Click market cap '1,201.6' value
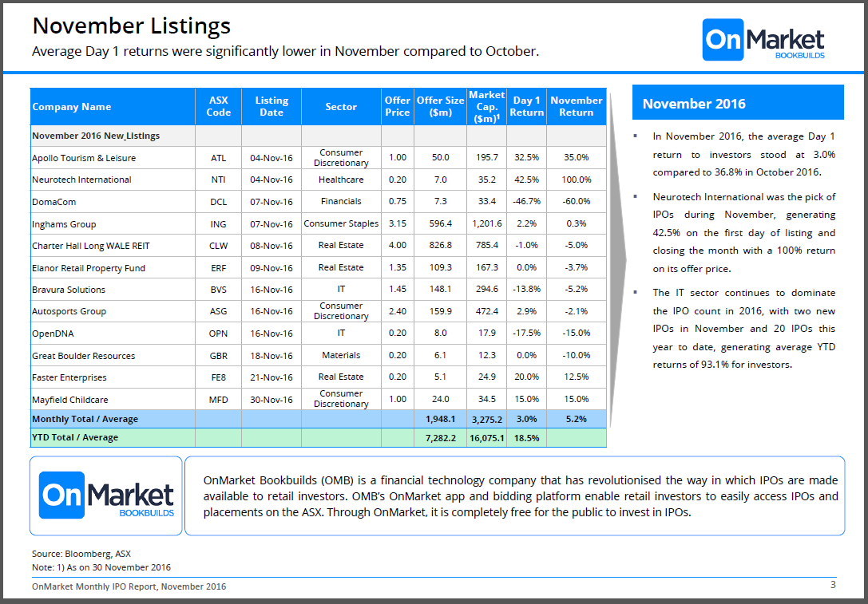 pyautogui.click(x=487, y=223)
